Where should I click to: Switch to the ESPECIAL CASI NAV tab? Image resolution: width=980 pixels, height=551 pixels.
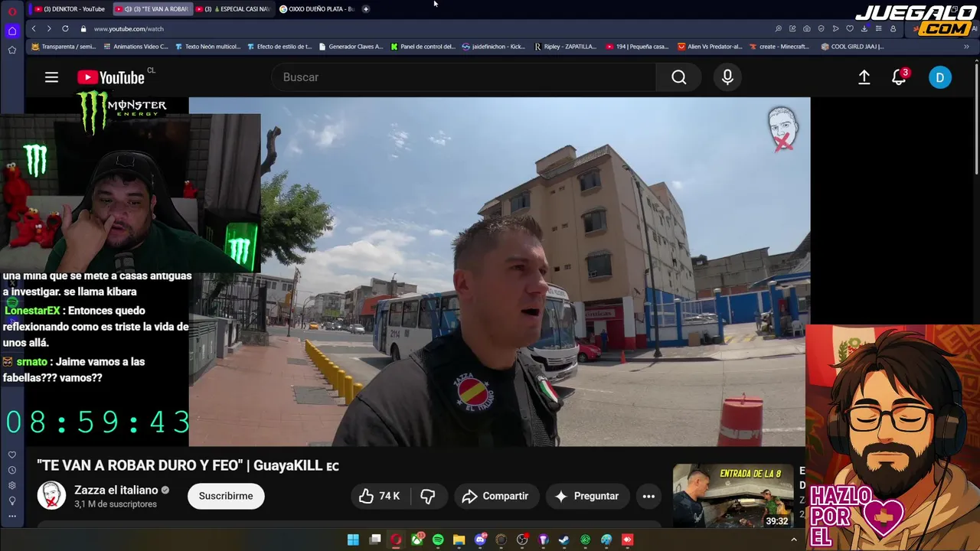[234, 8]
